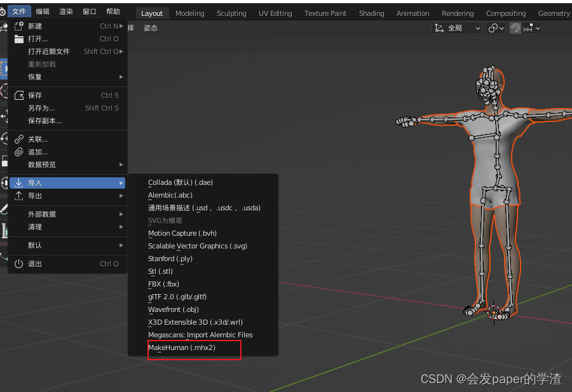Import a Collada (.dae) file
The height and width of the screenshot is (392, 572).
click(x=203, y=182)
